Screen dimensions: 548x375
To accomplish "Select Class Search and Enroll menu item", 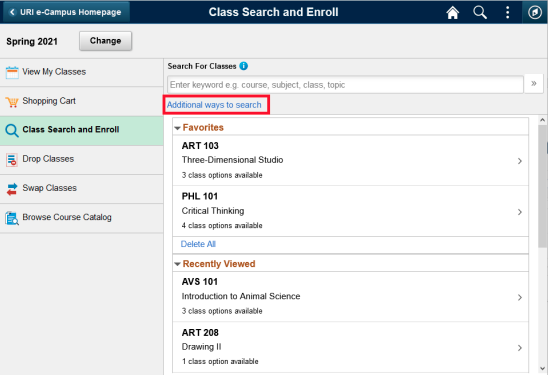I will pos(82,131).
